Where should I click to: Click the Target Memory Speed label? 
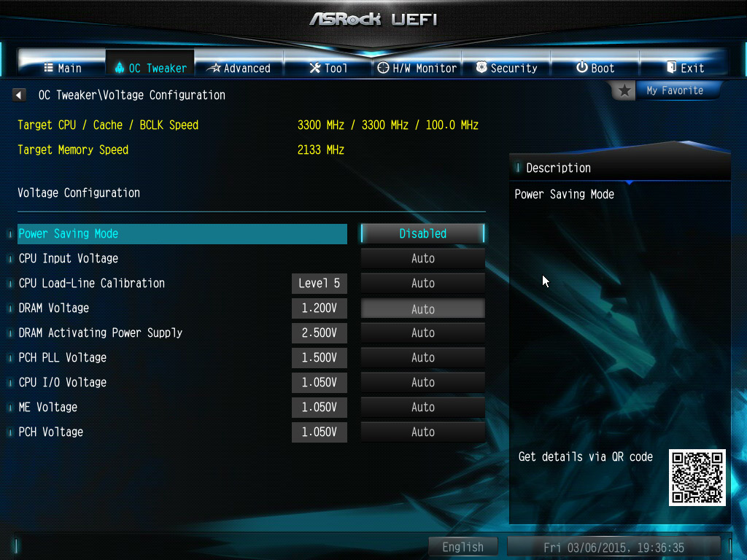tap(73, 150)
